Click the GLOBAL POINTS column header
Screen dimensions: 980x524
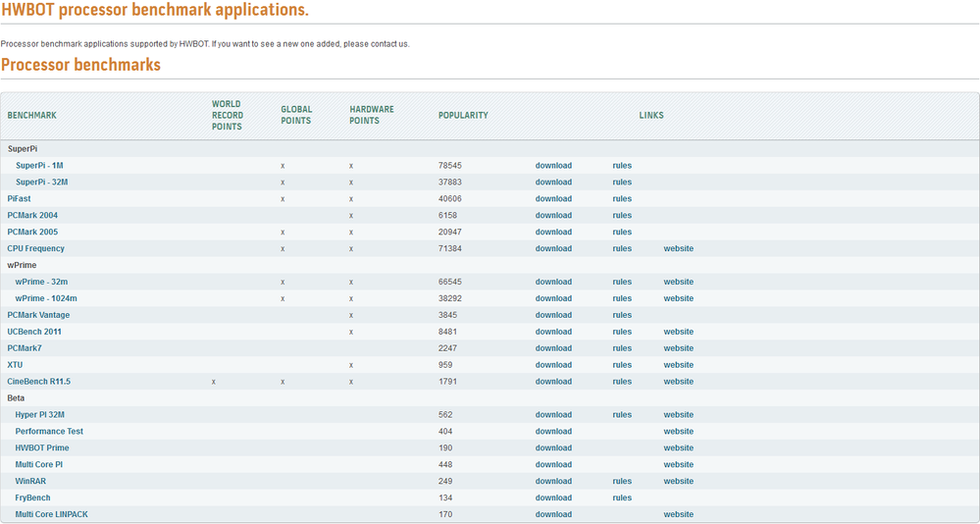(296, 115)
